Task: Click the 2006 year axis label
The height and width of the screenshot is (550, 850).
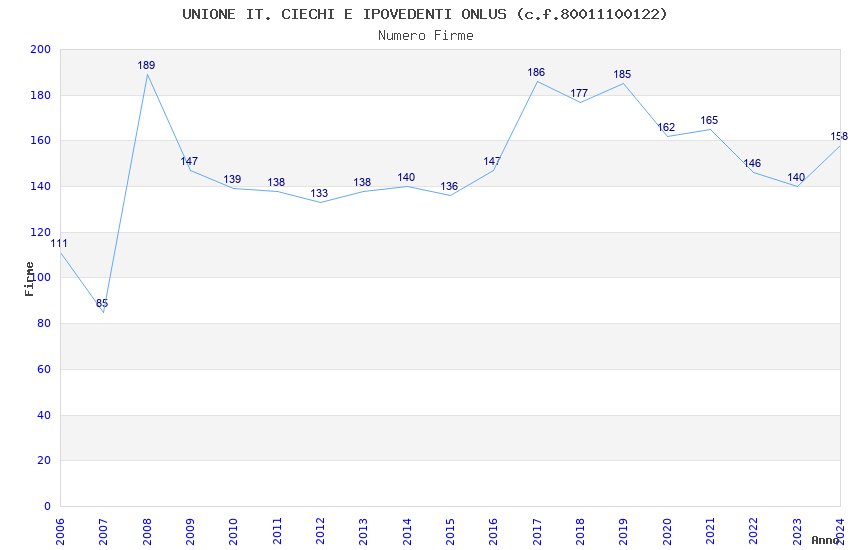Action: [60, 532]
